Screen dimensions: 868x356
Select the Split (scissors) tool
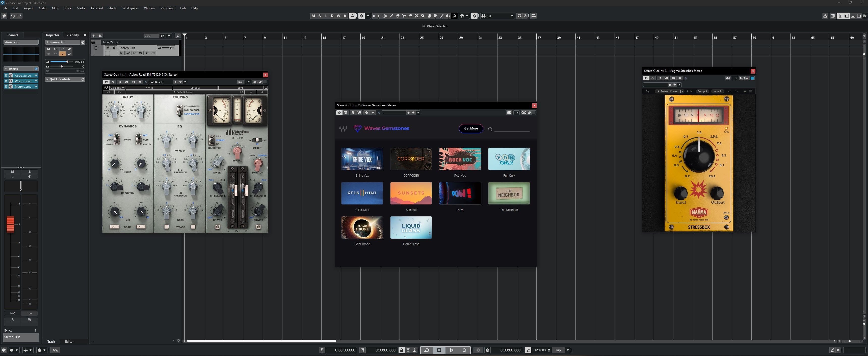pyautogui.click(x=404, y=15)
